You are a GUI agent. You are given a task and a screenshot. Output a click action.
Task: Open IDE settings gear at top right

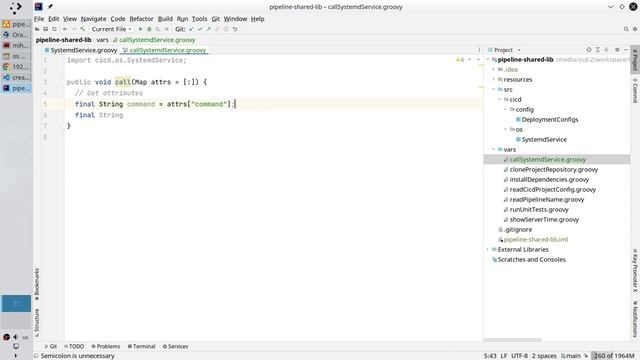tap(635, 29)
